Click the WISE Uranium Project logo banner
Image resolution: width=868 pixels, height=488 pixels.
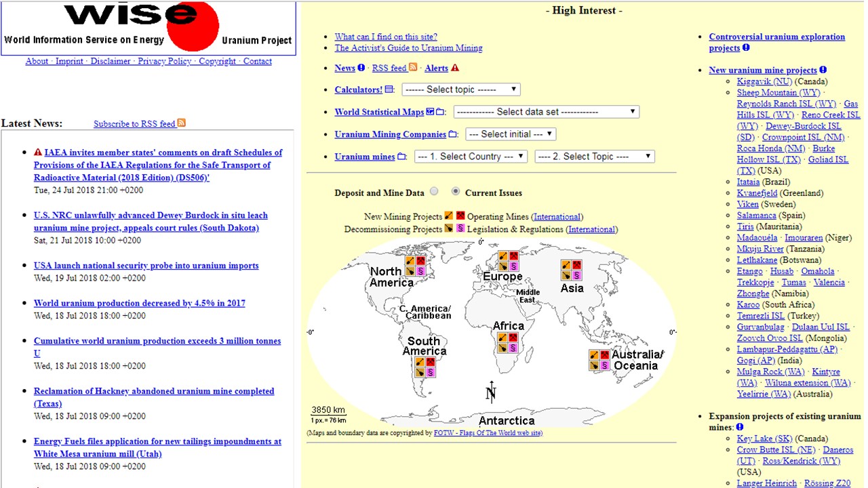point(149,28)
